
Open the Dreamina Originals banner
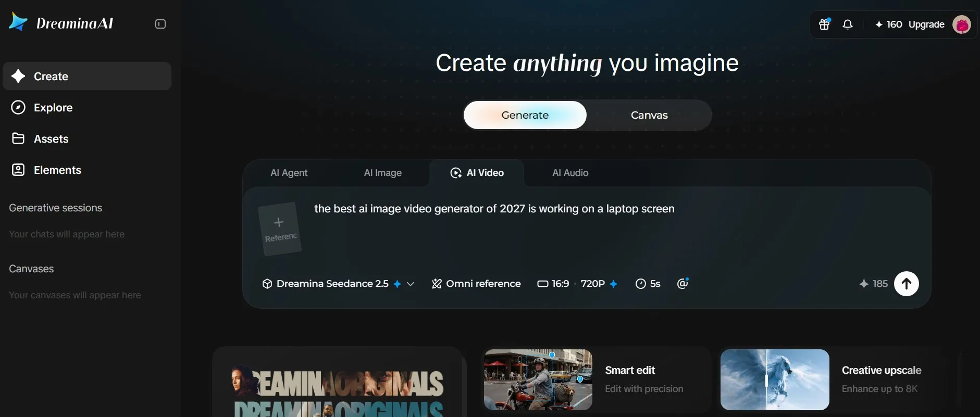pos(337,383)
